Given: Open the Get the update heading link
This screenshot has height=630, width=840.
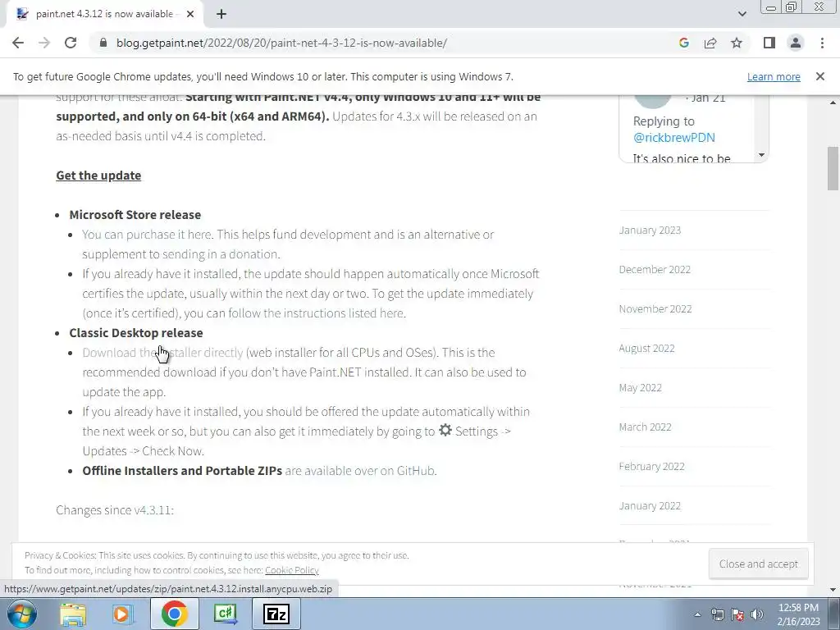Looking at the screenshot, I should pos(98,176).
